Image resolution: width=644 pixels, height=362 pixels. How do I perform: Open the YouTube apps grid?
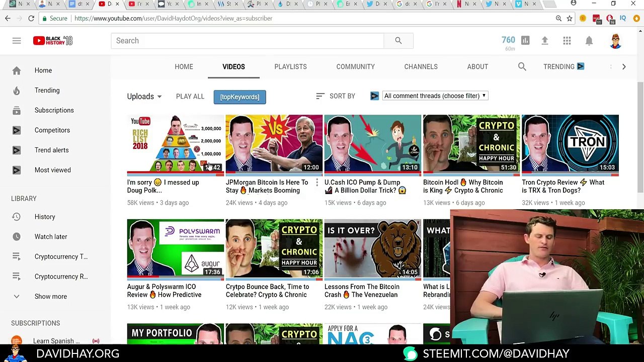(x=567, y=41)
